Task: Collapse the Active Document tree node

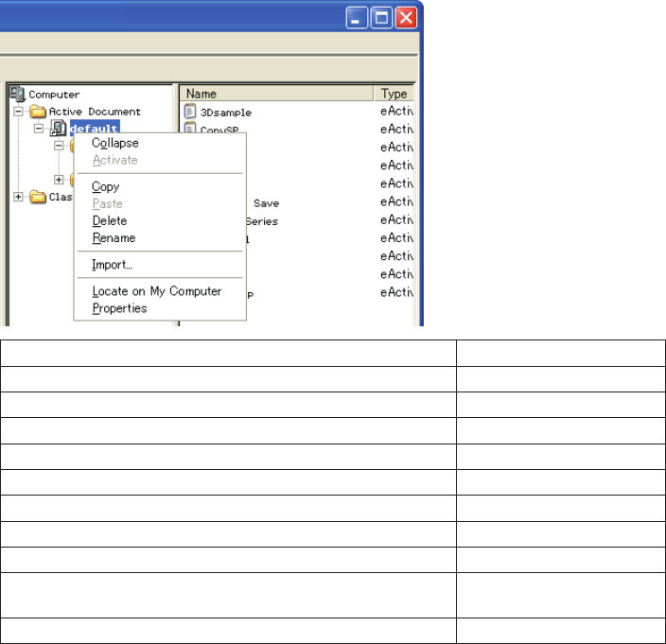Action: point(19,112)
